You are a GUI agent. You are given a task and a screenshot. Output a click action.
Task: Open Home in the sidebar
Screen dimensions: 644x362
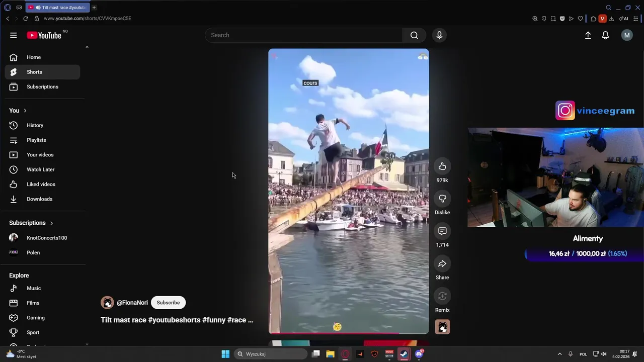point(42,57)
